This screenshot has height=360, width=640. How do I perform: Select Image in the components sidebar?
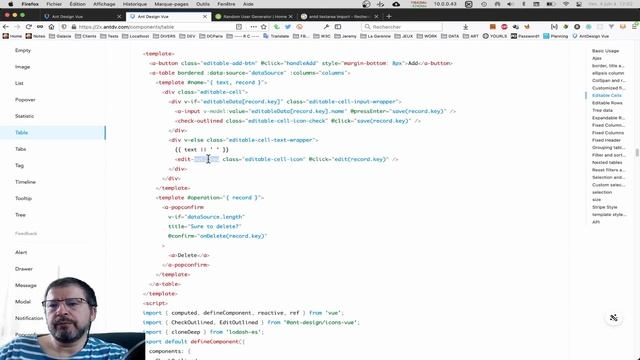(22, 67)
